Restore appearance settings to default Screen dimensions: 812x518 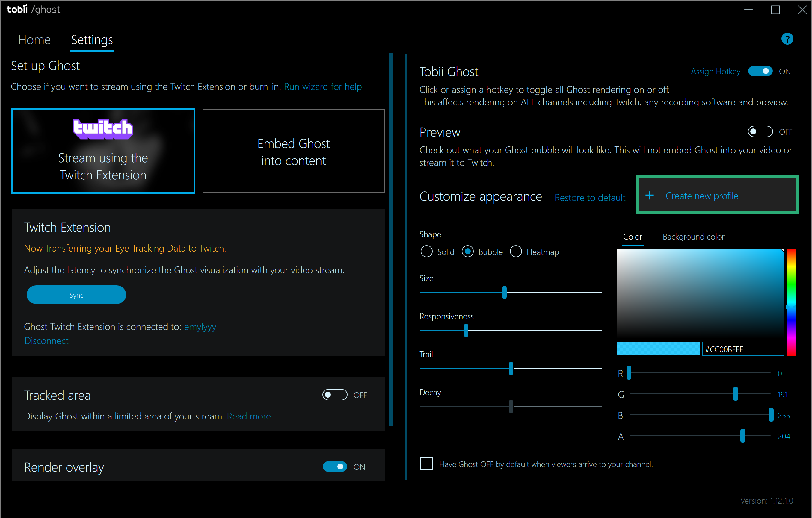point(589,198)
